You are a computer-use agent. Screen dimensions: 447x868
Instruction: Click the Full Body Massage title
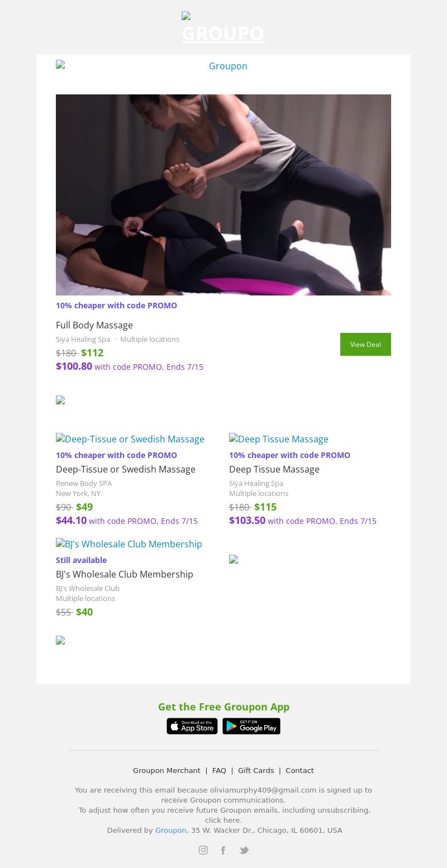[x=94, y=325]
